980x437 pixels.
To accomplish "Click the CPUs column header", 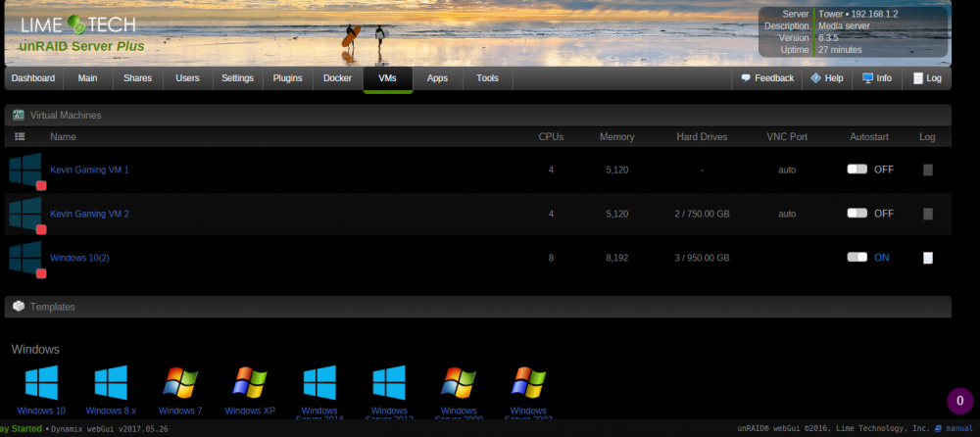I will [551, 136].
